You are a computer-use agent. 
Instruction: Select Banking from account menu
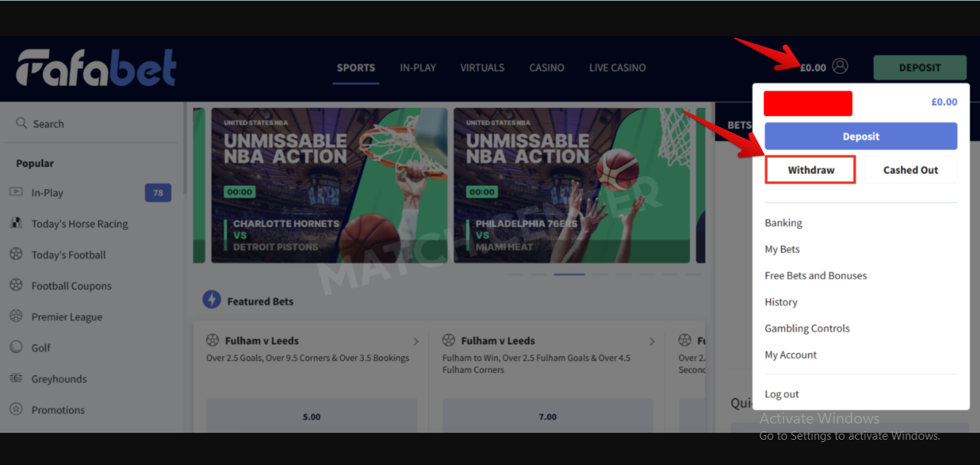tap(783, 223)
